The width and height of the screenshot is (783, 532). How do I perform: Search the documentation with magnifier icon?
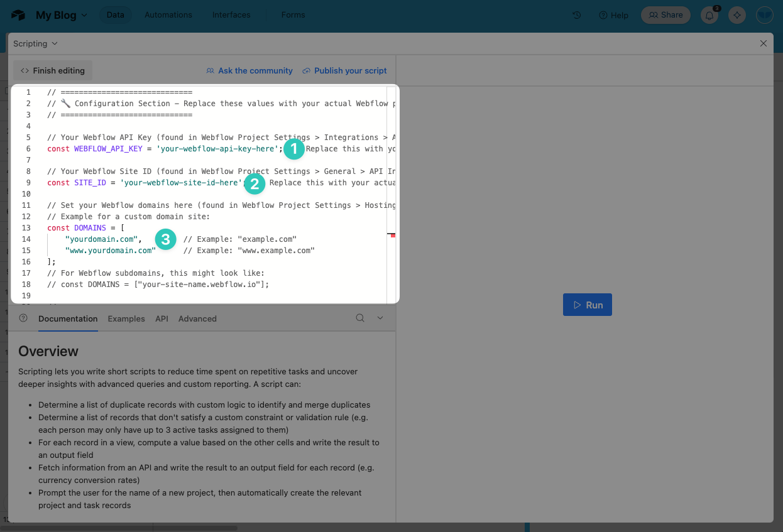click(x=360, y=318)
